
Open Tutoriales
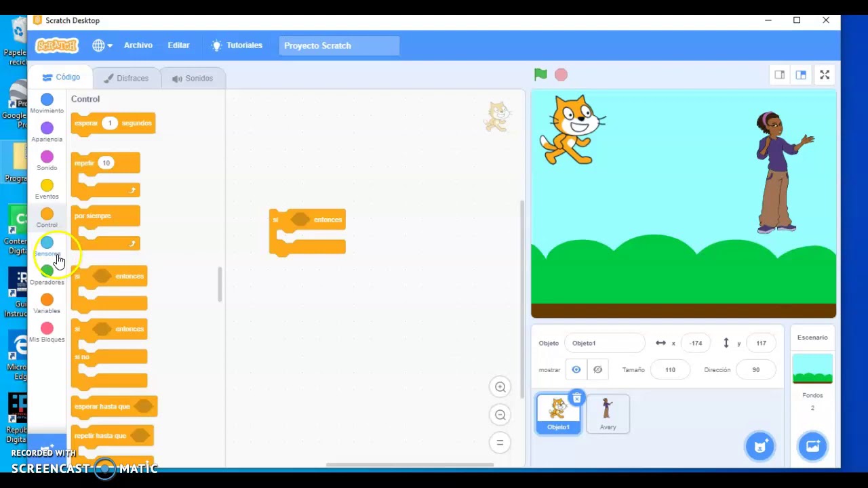(x=237, y=45)
